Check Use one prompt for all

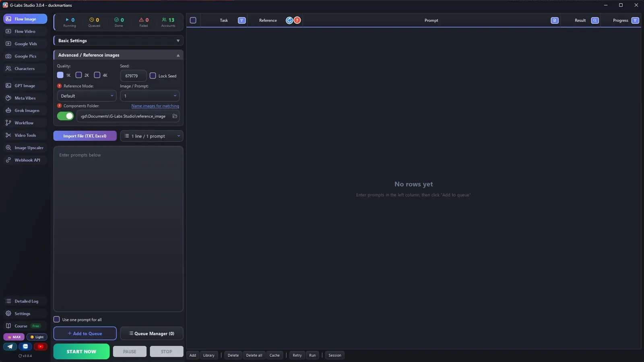click(x=57, y=319)
